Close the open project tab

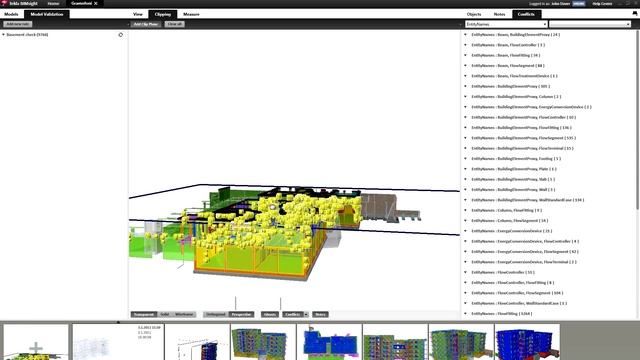96,3
